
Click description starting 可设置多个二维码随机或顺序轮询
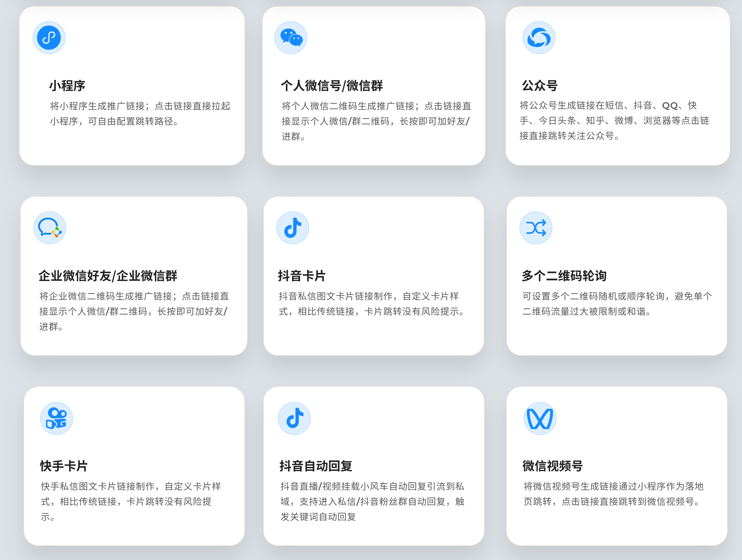point(617,304)
